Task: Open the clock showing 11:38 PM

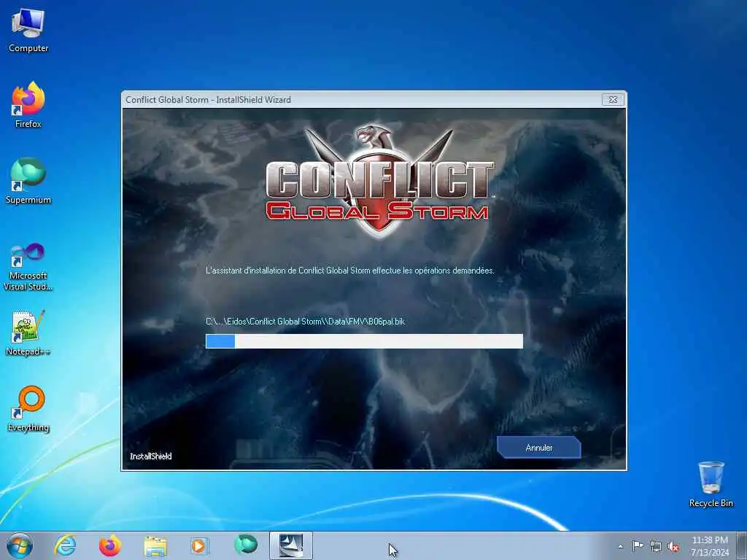Action: 710,546
